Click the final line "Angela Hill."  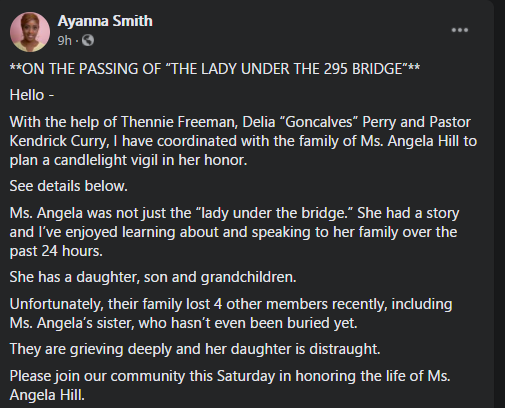pos(47,395)
